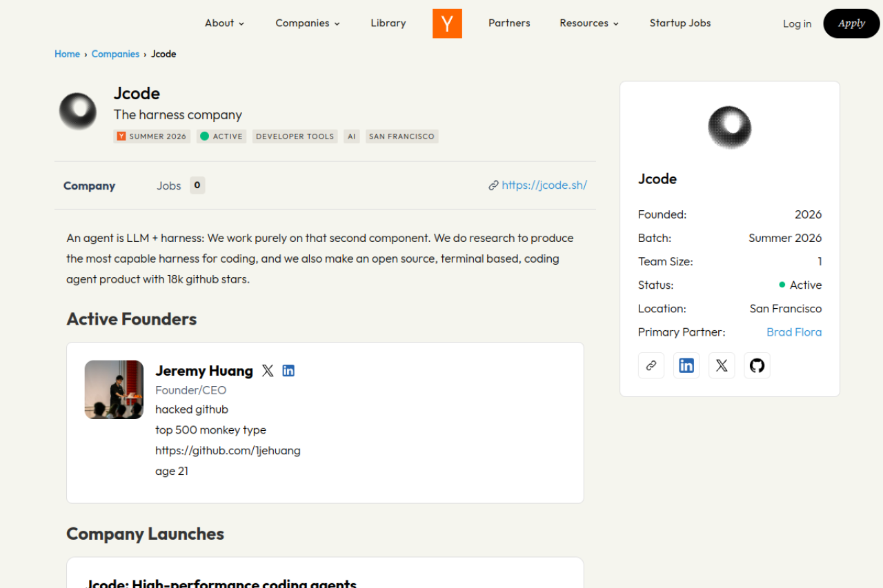The image size is (883, 588).
Task: Click the Apply button
Action: [851, 23]
